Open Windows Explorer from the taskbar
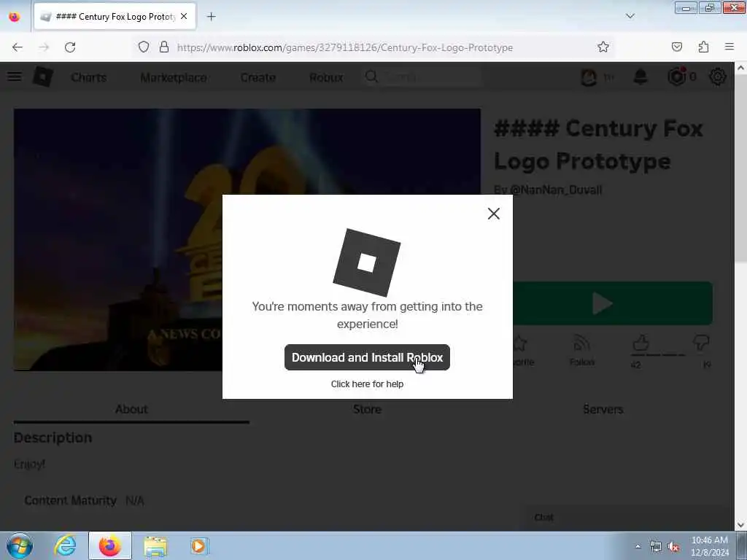The height and width of the screenshot is (560, 747). (x=155, y=545)
